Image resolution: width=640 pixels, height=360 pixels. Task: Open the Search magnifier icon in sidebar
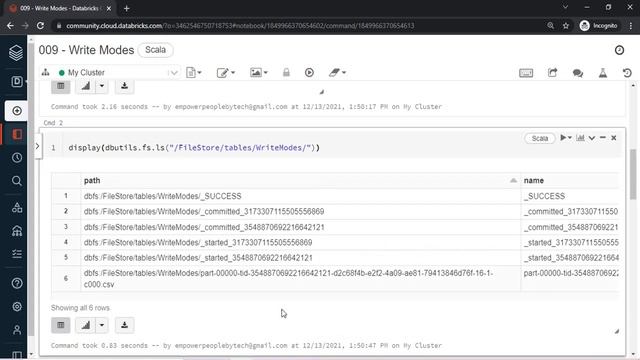[17, 181]
